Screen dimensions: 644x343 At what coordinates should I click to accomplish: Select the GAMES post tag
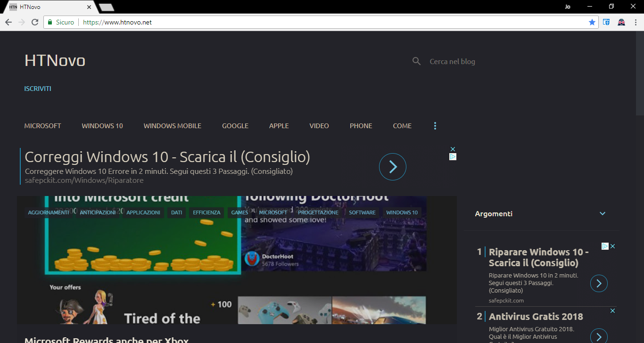239,212
